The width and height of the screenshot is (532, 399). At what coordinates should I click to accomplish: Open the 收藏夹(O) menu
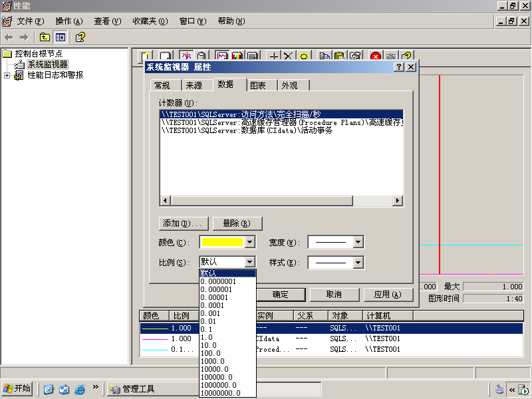[x=150, y=21]
